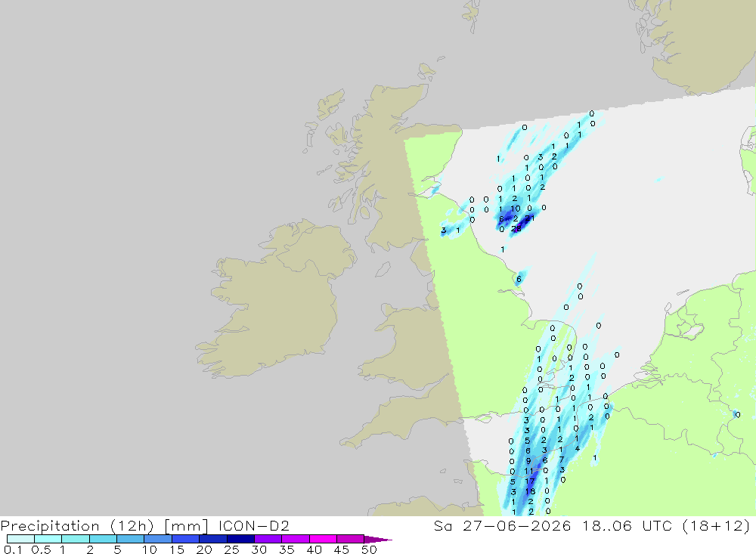Click the 35–40 mm purple legend swatch
Viewport: 756px width, 554px height.
click(295, 539)
